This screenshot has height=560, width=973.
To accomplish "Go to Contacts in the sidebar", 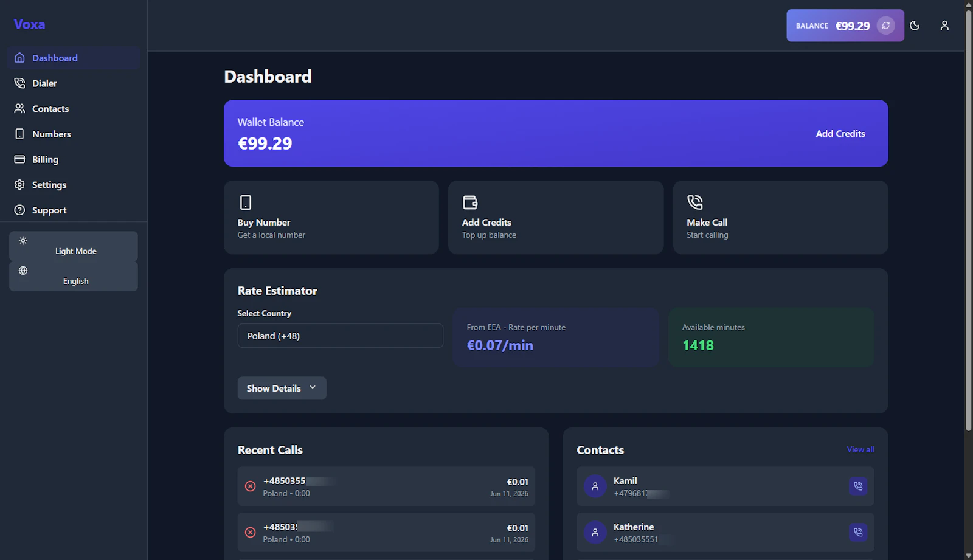I will pos(74,109).
